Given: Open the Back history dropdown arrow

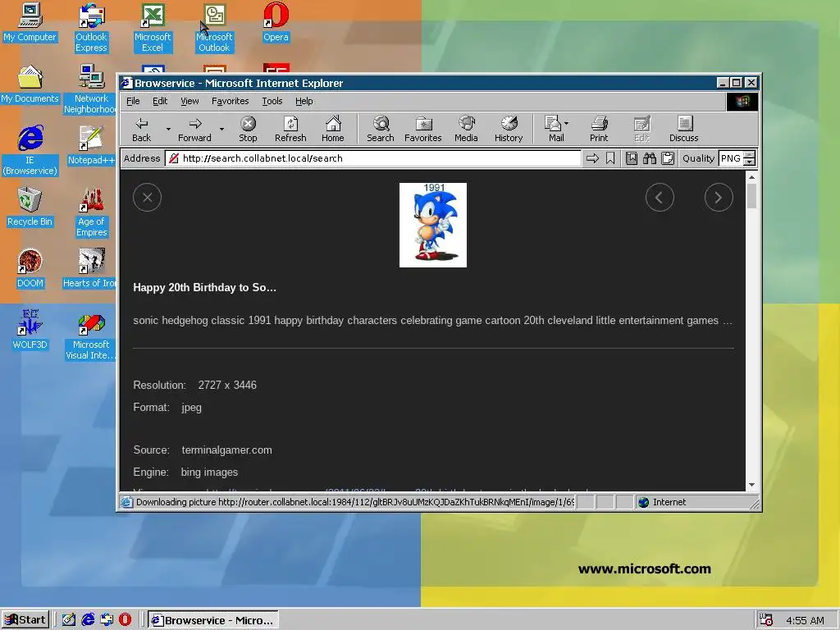Looking at the screenshot, I should pos(168,129).
